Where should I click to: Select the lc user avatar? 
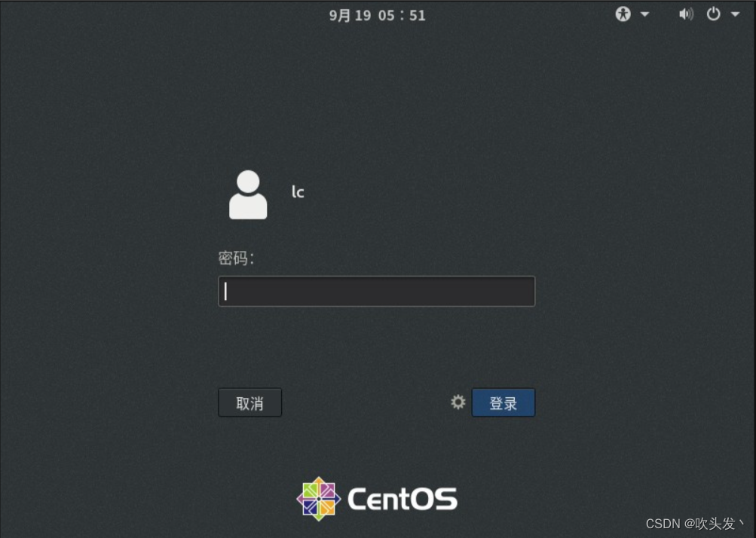point(248,194)
